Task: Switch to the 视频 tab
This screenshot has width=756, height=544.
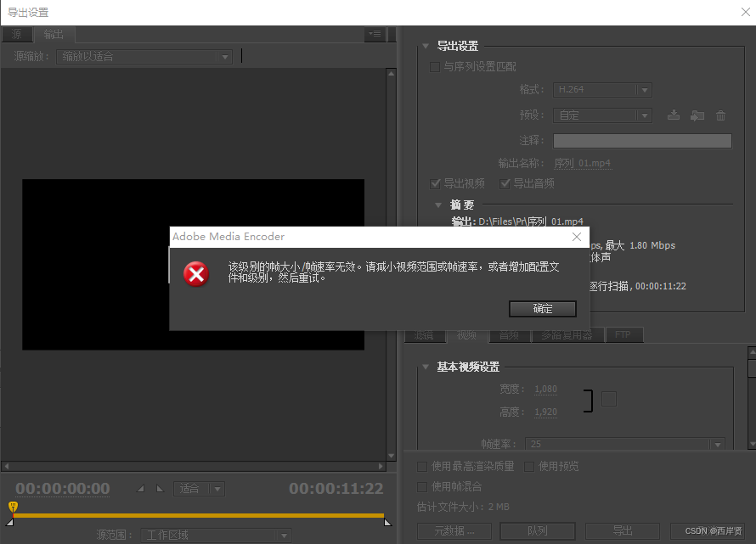Action: click(x=466, y=335)
